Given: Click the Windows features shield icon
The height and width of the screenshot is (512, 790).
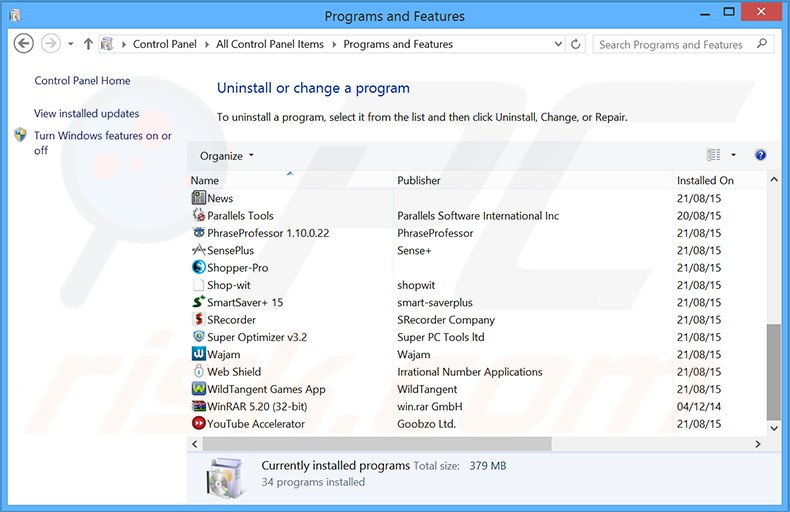Looking at the screenshot, I should point(21,135).
